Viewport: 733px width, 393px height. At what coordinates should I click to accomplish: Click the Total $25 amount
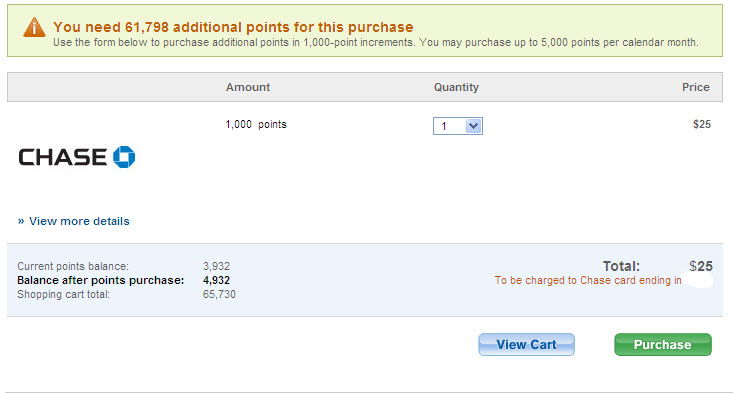tap(701, 266)
